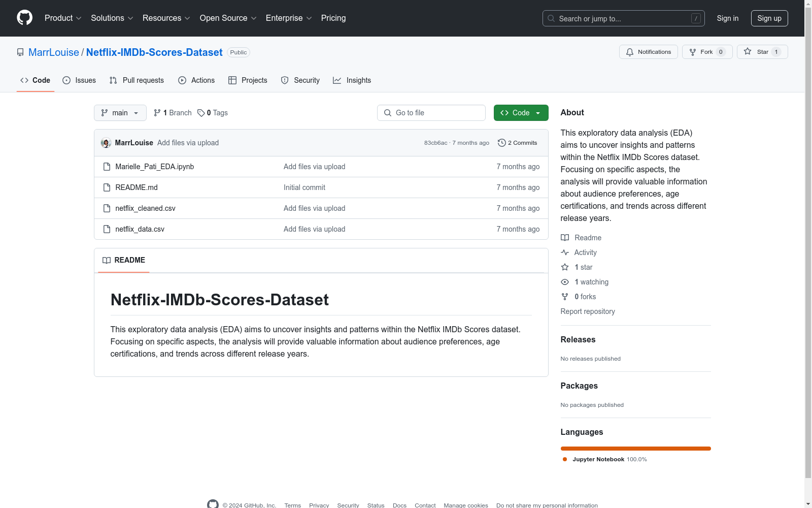Open the Insights tab
The width and height of the screenshot is (812, 508).
coord(352,80)
